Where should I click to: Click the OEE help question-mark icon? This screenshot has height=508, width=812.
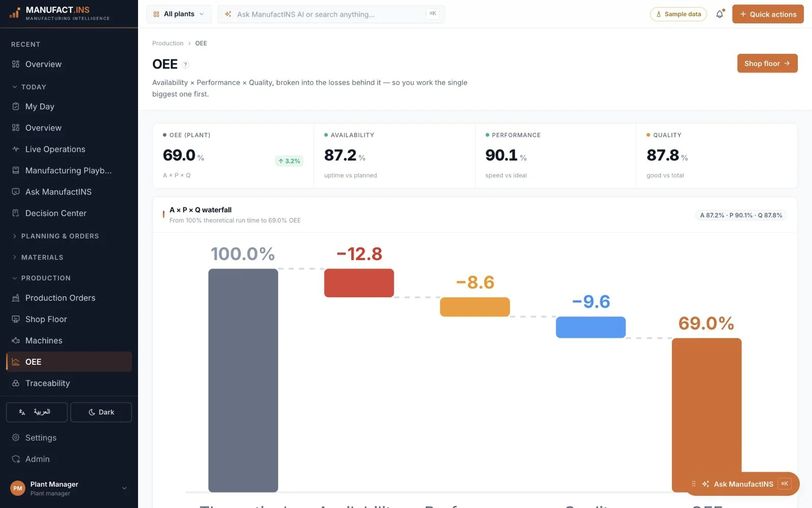pos(186,65)
